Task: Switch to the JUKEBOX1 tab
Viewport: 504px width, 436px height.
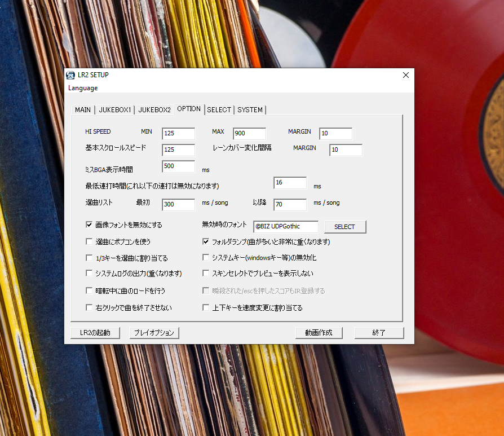Action: [115, 110]
